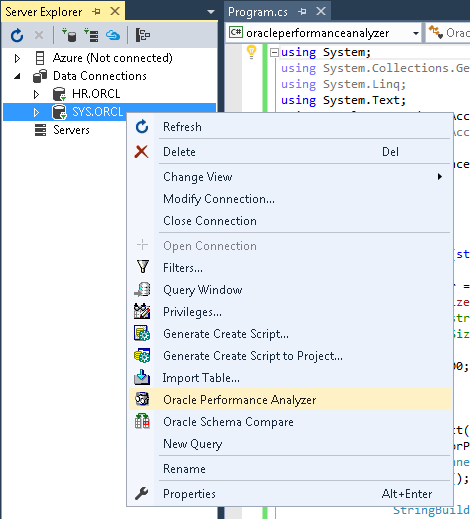Close the Server Explorer panel
The height and width of the screenshot is (519, 470).
[x=115, y=11]
